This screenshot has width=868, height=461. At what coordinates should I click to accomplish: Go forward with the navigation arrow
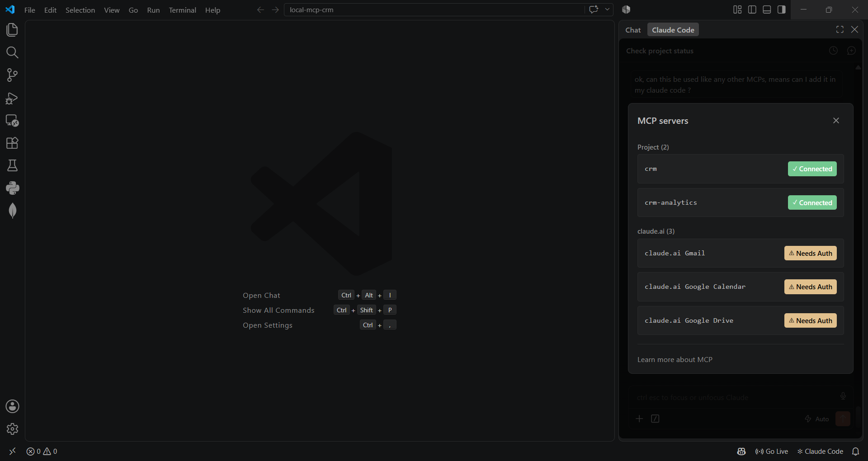[275, 10]
